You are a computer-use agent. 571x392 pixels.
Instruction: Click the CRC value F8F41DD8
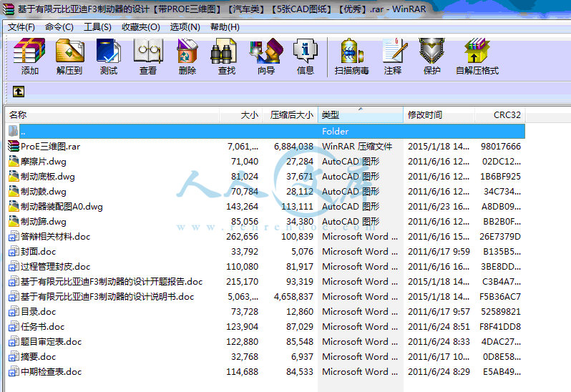[500, 326]
